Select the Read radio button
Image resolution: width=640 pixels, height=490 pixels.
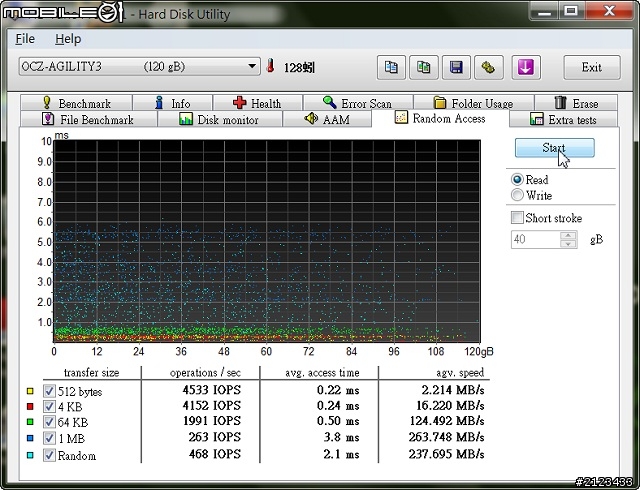point(517,180)
